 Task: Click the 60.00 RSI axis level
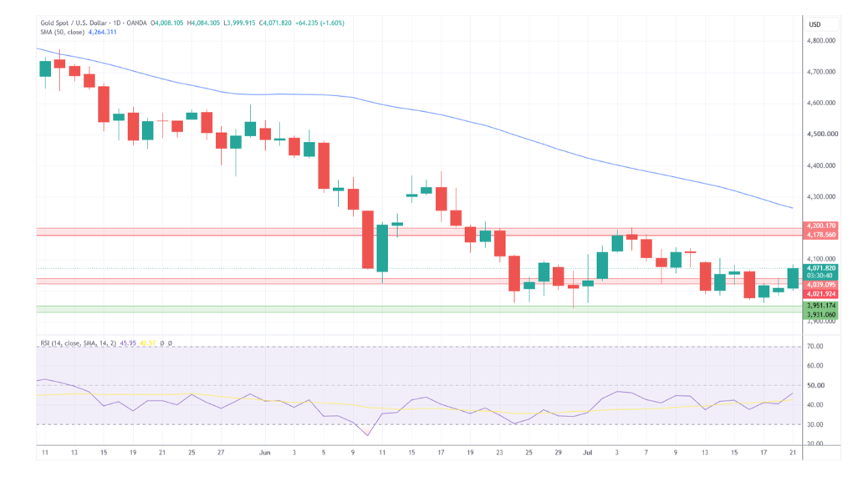814,366
